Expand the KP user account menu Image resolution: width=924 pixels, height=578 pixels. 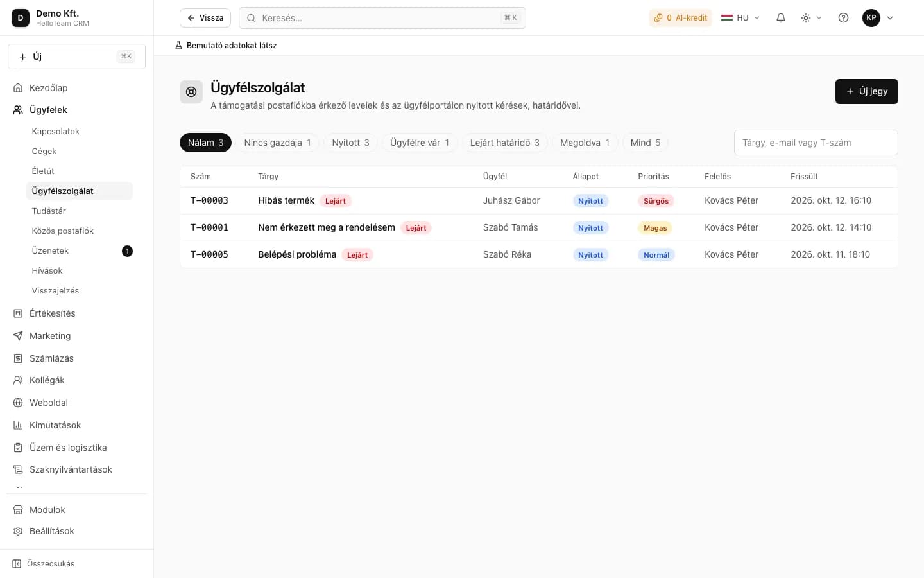(x=878, y=18)
